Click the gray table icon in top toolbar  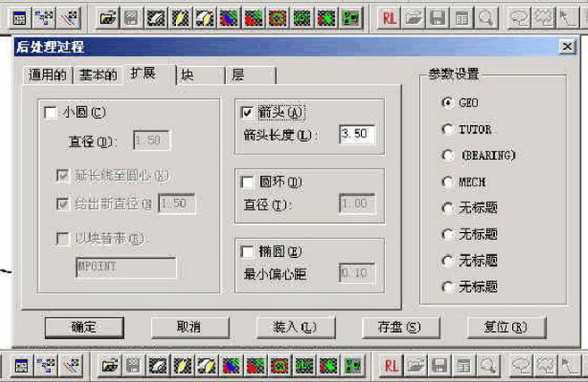pos(462,18)
